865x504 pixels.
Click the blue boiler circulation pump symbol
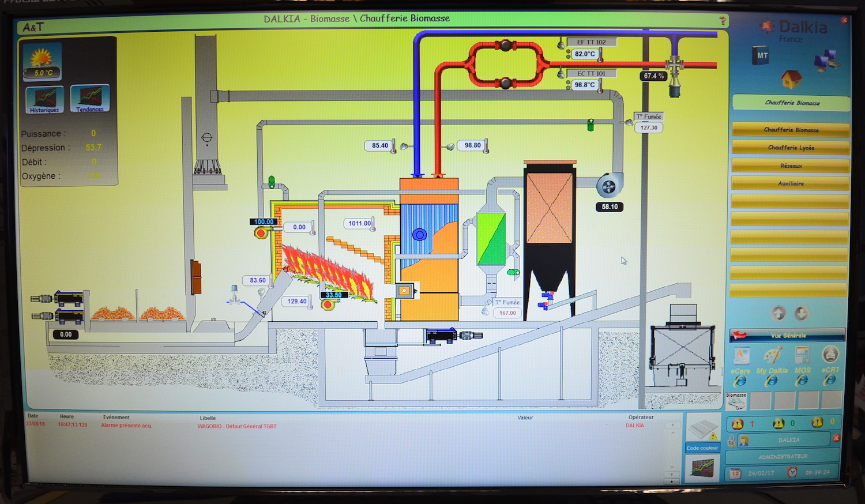[x=419, y=234]
